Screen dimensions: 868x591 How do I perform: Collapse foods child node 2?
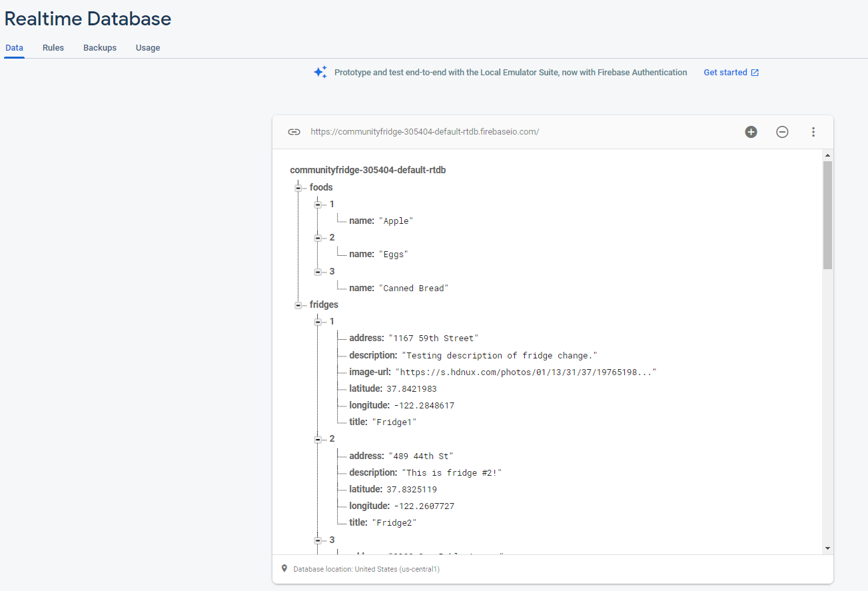tap(318, 238)
